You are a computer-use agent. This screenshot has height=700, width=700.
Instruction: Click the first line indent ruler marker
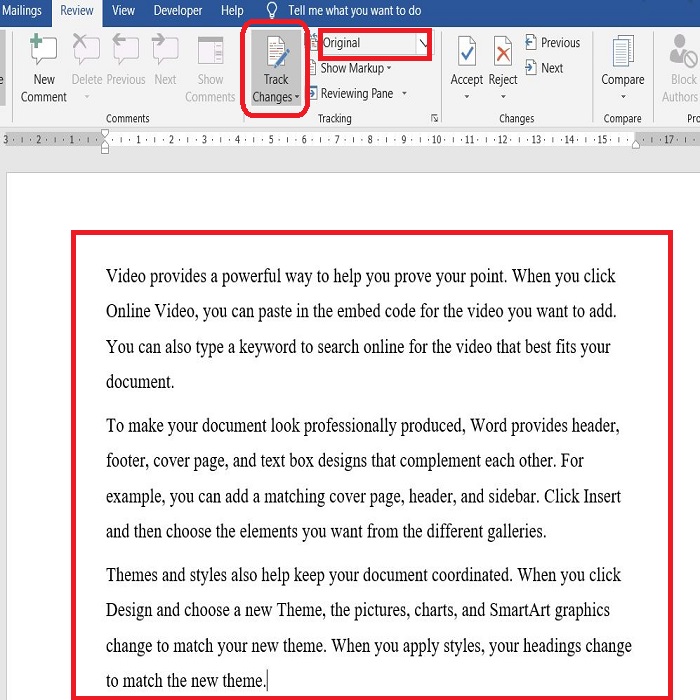[105, 133]
